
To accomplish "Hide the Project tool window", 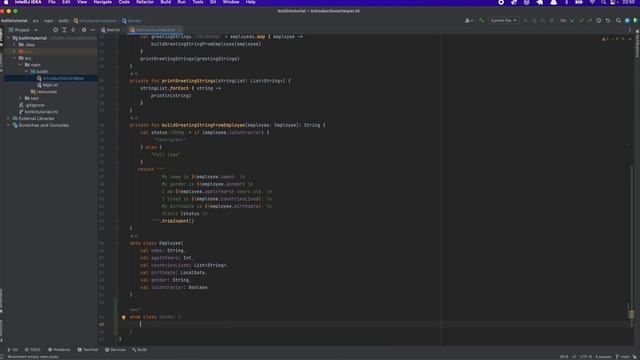I will coord(93,30).
